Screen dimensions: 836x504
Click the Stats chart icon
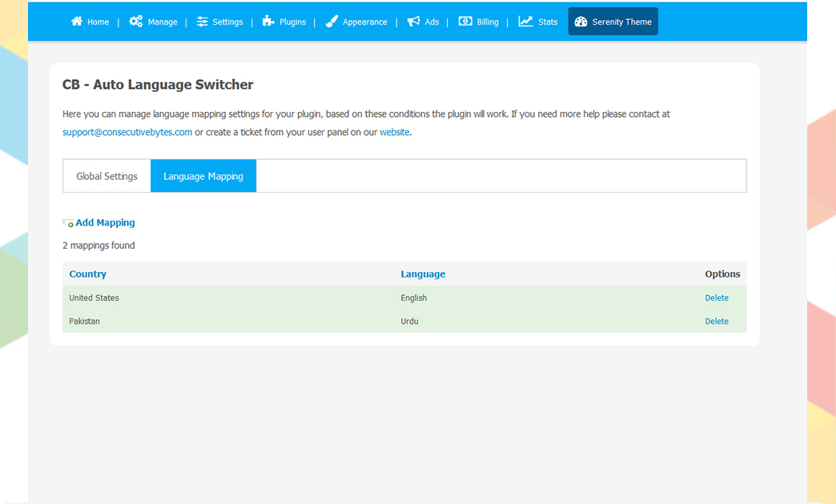pyautogui.click(x=525, y=22)
